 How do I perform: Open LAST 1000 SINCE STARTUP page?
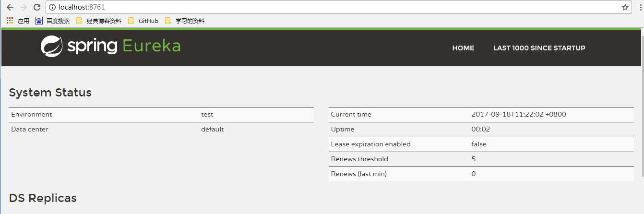(539, 48)
